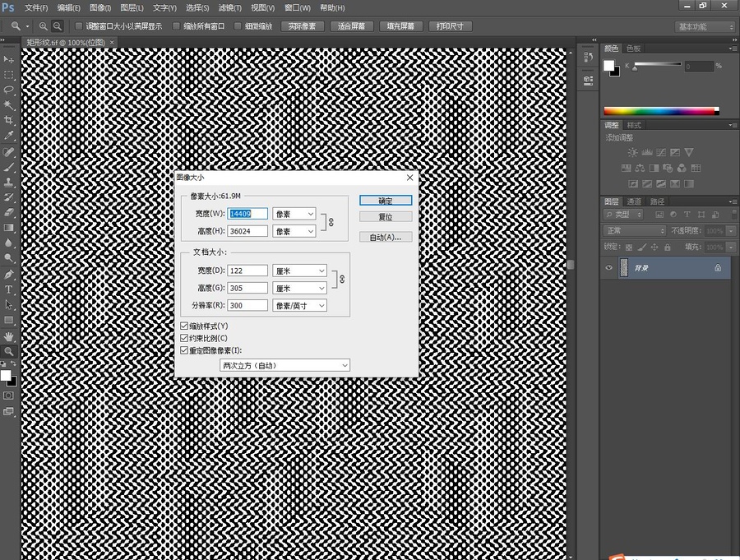740x560 pixels.
Task: Open layer blend mode dropdown 正常
Action: coord(635,230)
